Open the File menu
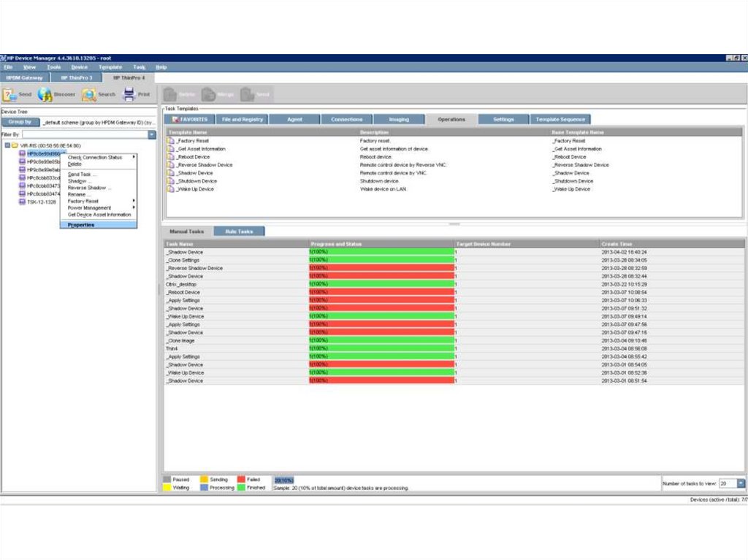 click(8, 67)
